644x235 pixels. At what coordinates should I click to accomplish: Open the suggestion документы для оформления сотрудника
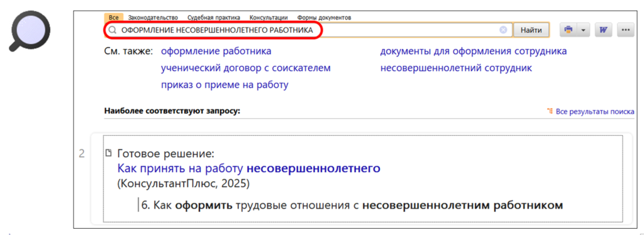[x=474, y=52]
